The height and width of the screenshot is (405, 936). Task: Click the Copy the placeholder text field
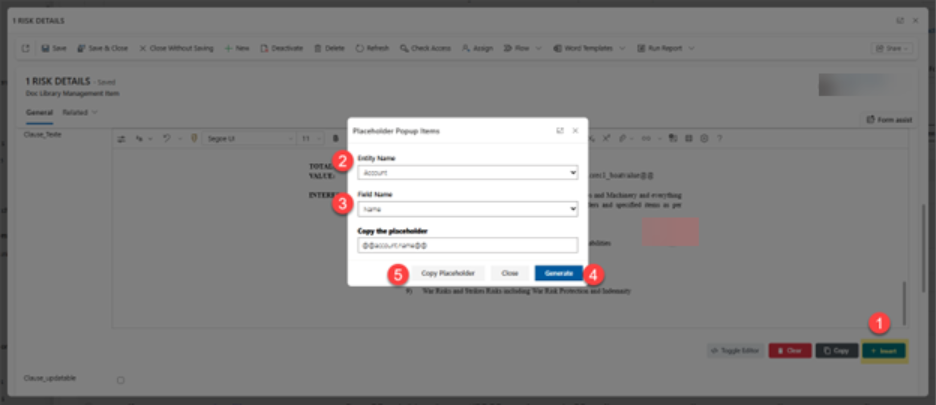point(467,245)
